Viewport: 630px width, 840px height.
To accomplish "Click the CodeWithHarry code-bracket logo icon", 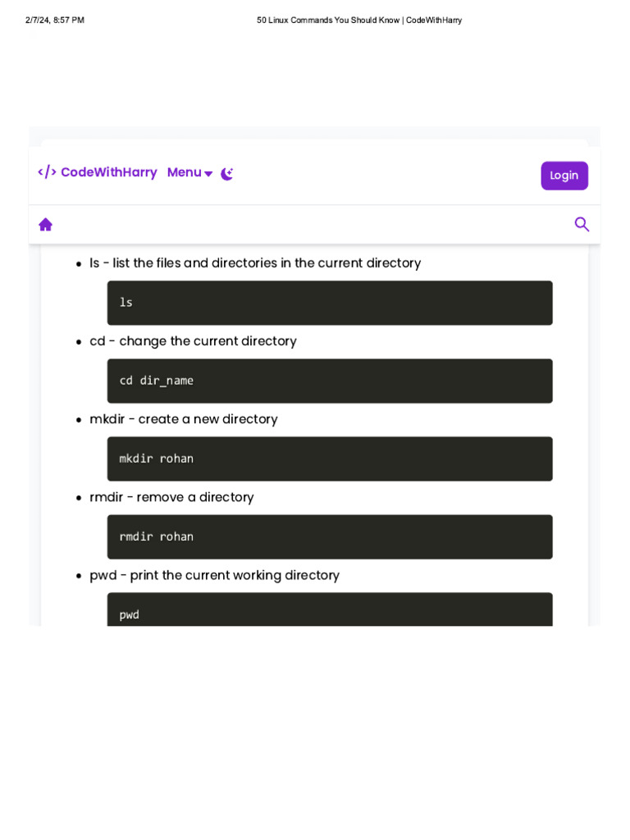I will [47, 172].
